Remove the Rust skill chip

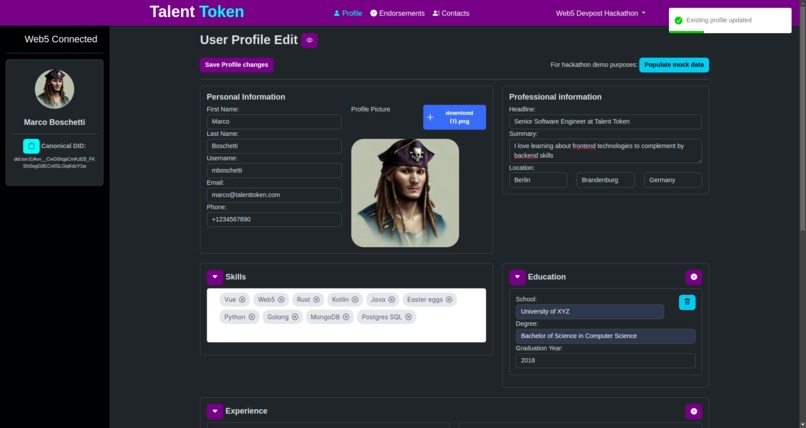(x=316, y=300)
